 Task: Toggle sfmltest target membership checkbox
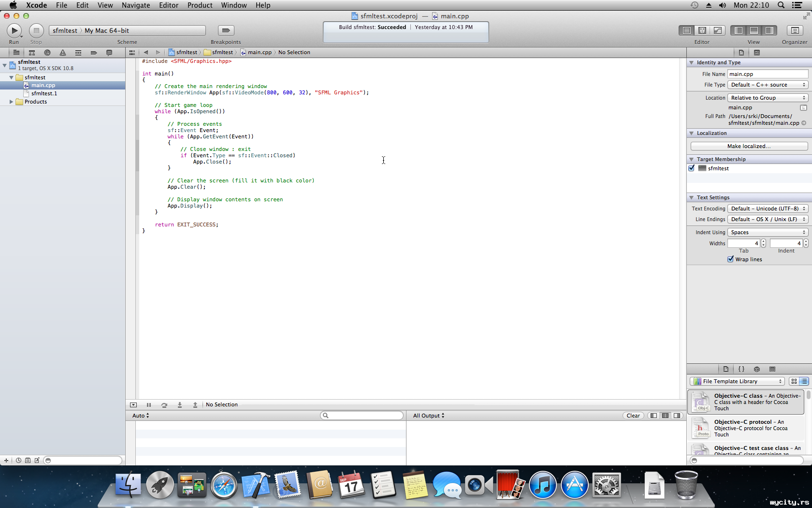click(x=692, y=168)
